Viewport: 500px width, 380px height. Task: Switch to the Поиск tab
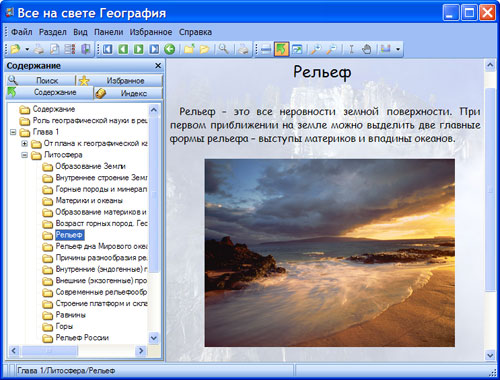40,80
